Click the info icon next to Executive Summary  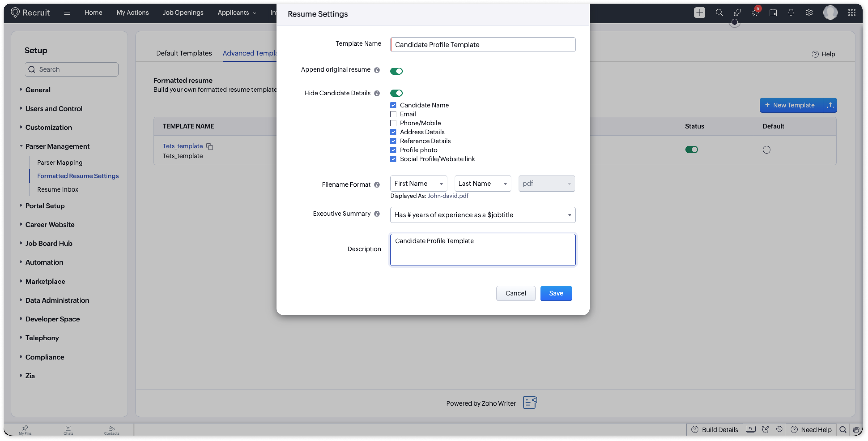point(377,214)
